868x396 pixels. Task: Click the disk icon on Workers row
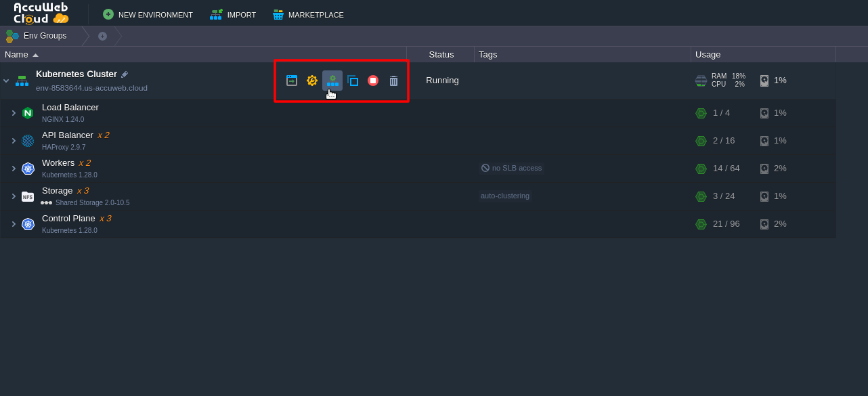click(x=764, y=169)
